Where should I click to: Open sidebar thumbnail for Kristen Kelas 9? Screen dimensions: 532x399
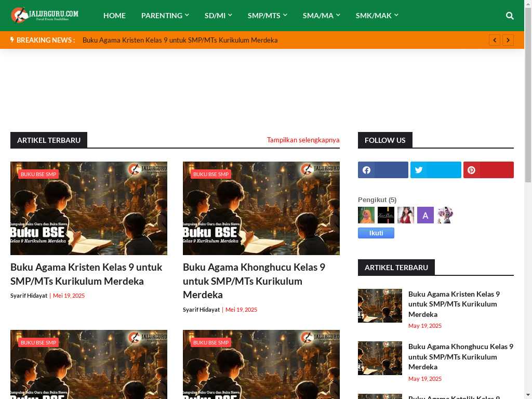point(380,305)
